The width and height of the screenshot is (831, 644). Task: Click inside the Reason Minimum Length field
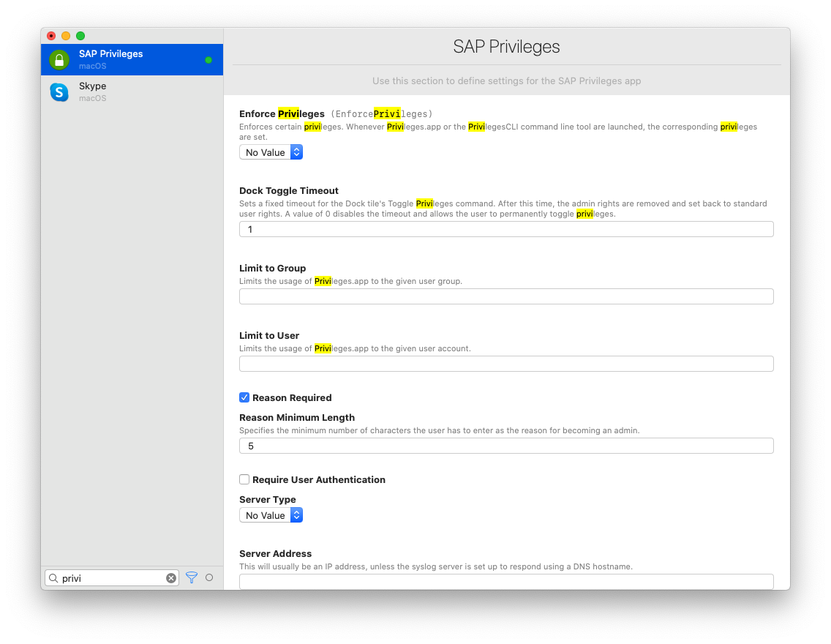pos(506,445)
